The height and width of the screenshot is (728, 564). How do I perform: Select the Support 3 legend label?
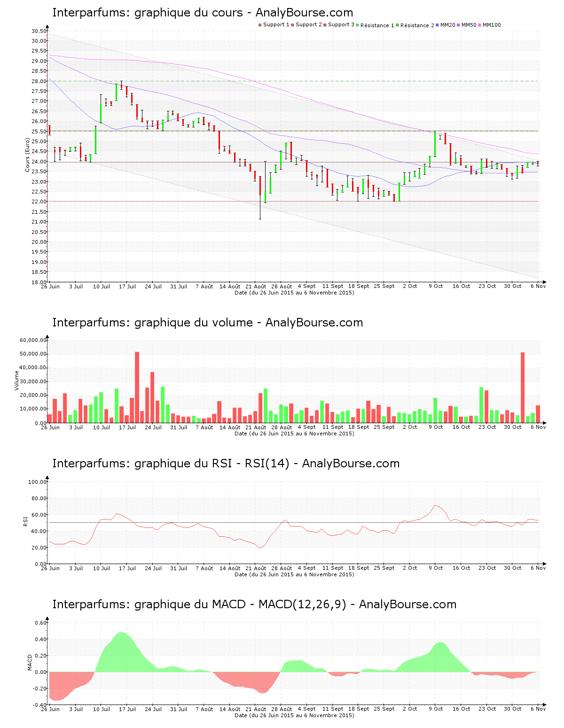341,25
